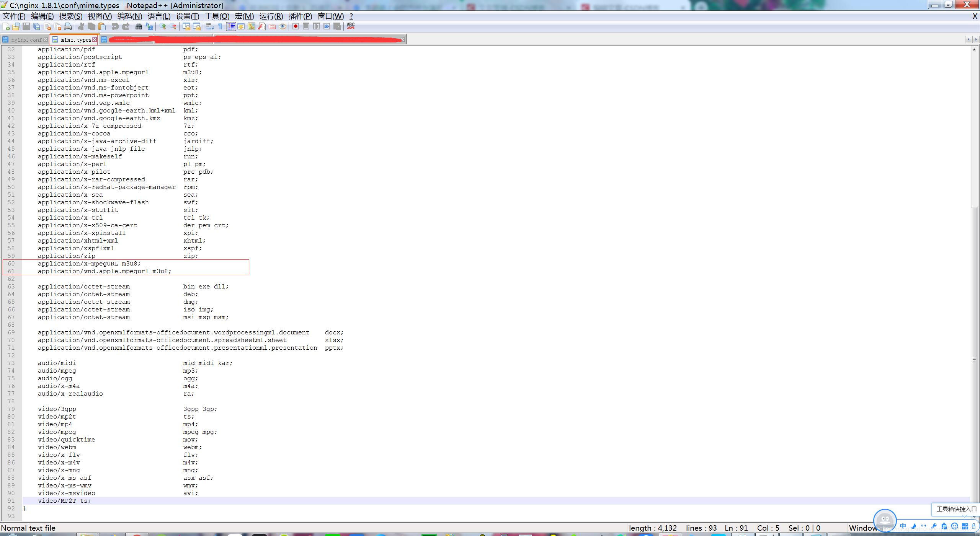Expand the 语言(L) language menu

(159, 16)
